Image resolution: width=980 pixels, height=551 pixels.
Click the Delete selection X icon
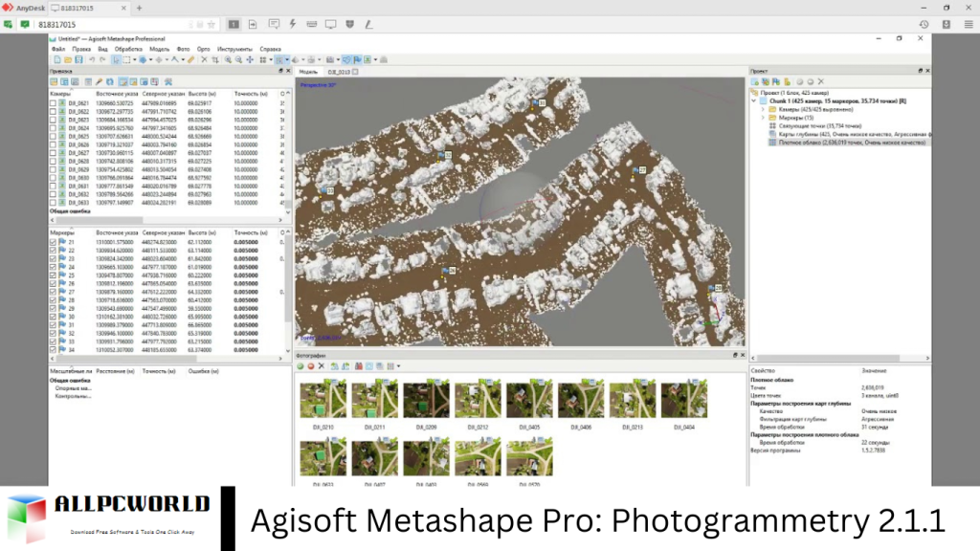(x=204, y=60)
